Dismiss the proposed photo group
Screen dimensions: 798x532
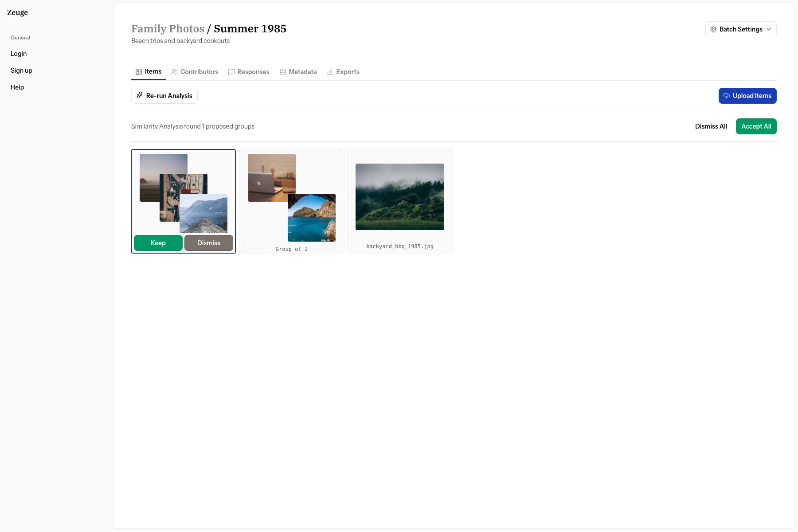[209, 243]
